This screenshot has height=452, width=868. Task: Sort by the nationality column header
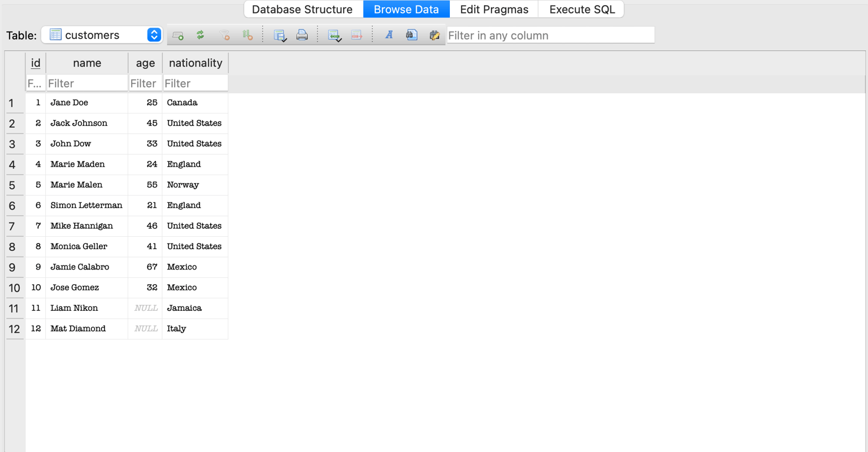pyautogui.click(x=196, y=63)
